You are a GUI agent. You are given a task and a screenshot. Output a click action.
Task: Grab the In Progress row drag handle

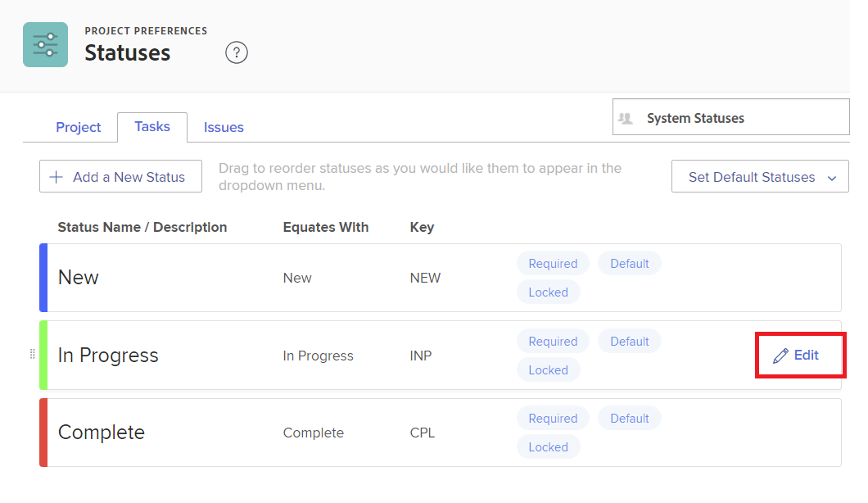[33, 354]
